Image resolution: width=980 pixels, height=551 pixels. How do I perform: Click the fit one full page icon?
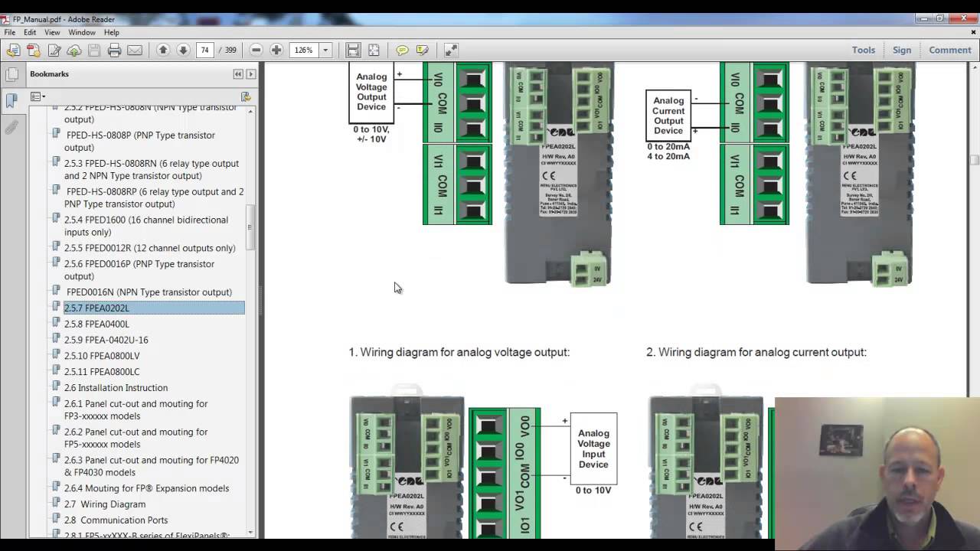click(x=374, y=51)
